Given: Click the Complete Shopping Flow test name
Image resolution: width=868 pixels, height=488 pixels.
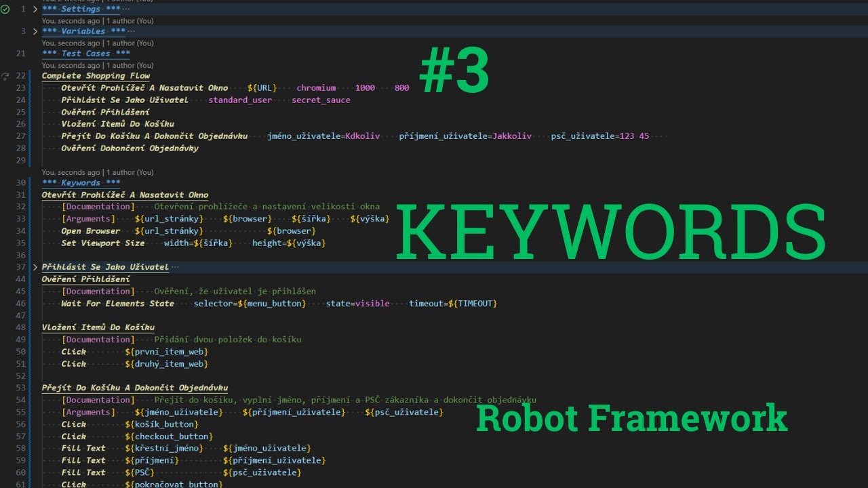Looking at the screenshot, I should (96, 76).
